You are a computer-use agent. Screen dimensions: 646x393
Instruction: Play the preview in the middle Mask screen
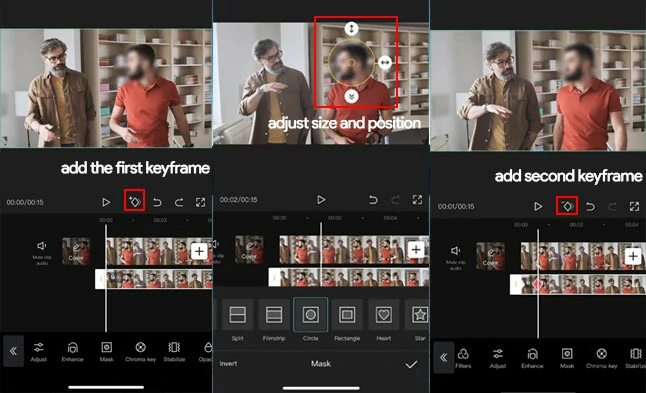(x=321, y=200)
